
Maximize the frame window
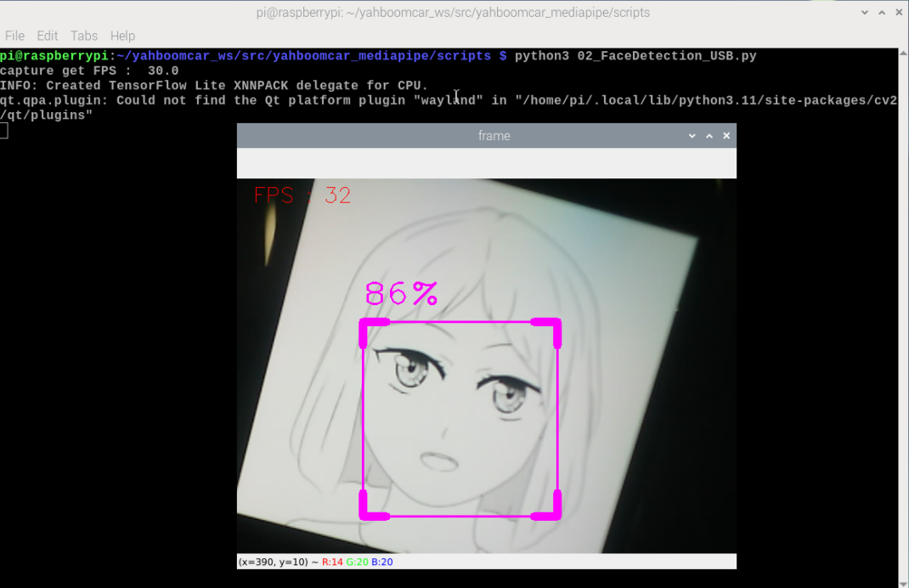click(x=709, y=136)
